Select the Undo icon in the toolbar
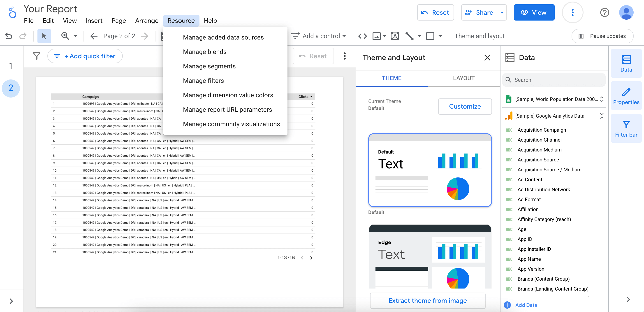Image resolution: width=644 pixels, height=312 pixels. pos(9,36)
